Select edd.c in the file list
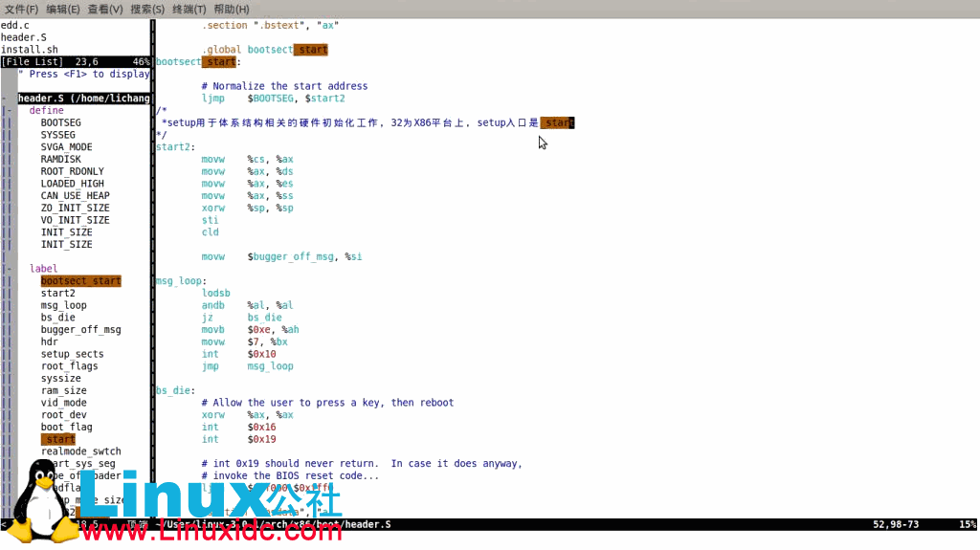980x550 pixels. point(15,25)
